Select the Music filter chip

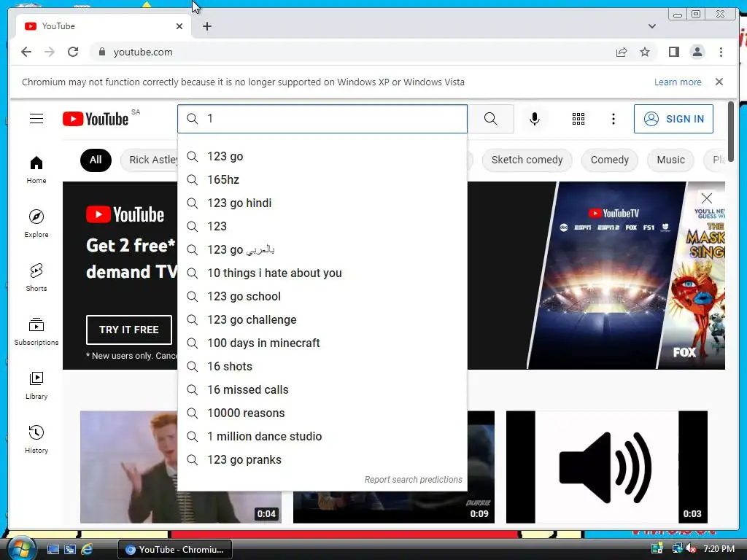click(x=671, y=160)
